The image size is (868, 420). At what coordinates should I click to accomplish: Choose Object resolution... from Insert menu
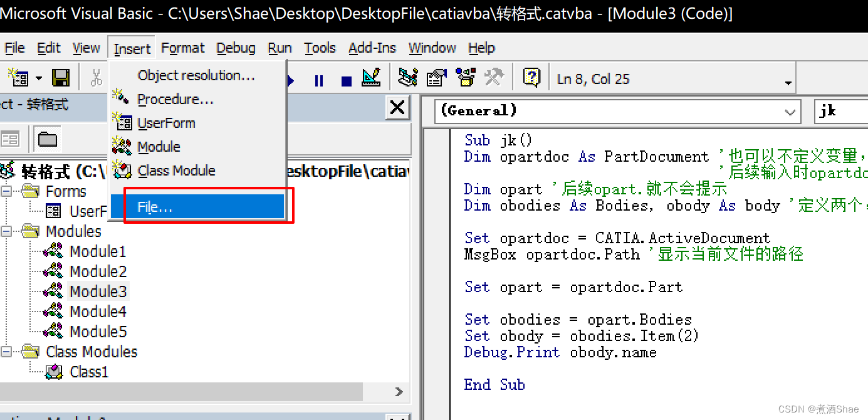198,75
